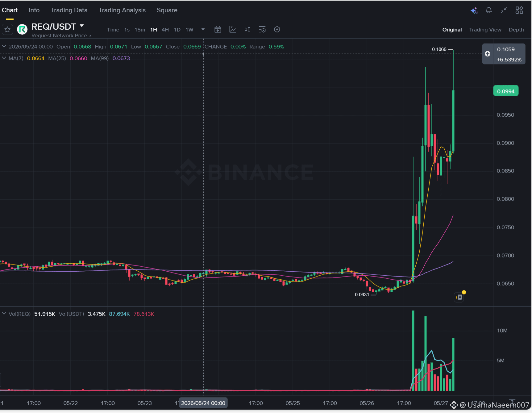
Task: Switch to the Info tab
Action: pos(34,10)
